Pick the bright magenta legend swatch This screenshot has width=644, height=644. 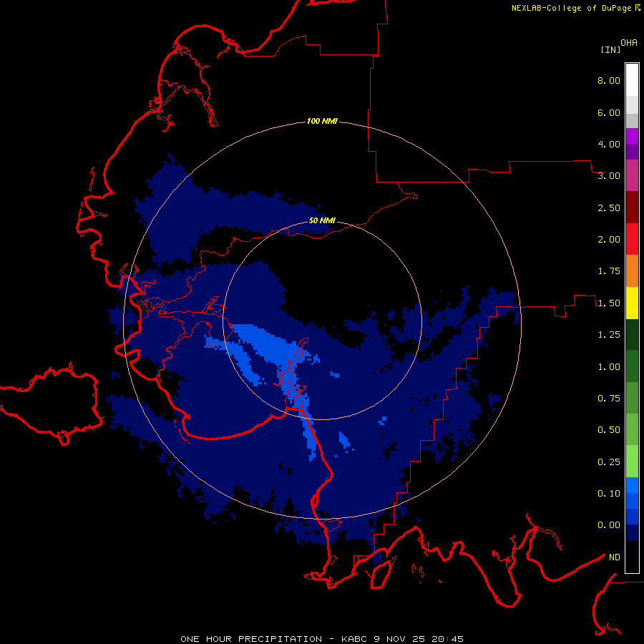[x=632, y=136]
